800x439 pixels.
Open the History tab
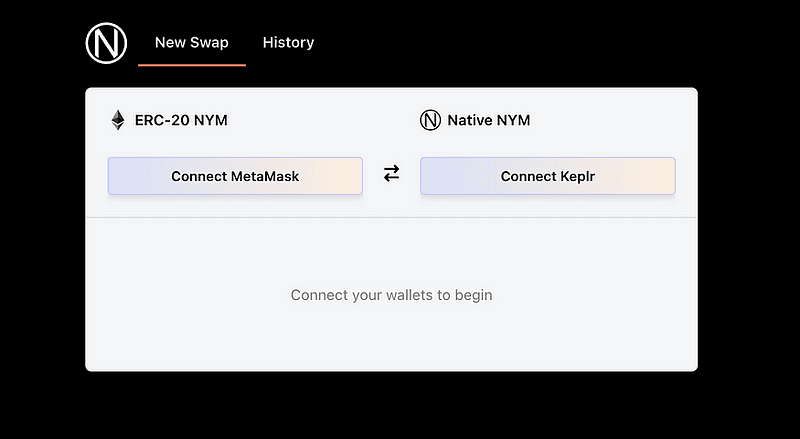288,43
